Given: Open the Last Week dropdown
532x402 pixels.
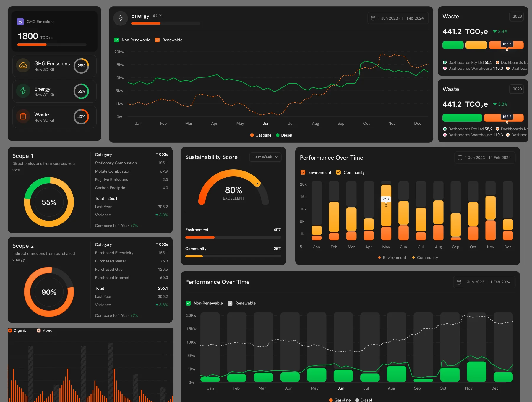Looking at the screenshot, I should [x=265, y=157].
